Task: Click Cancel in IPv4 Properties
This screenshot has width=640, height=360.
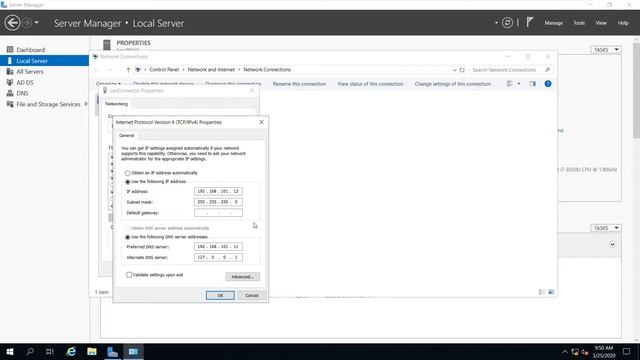Action: [251, 295]
